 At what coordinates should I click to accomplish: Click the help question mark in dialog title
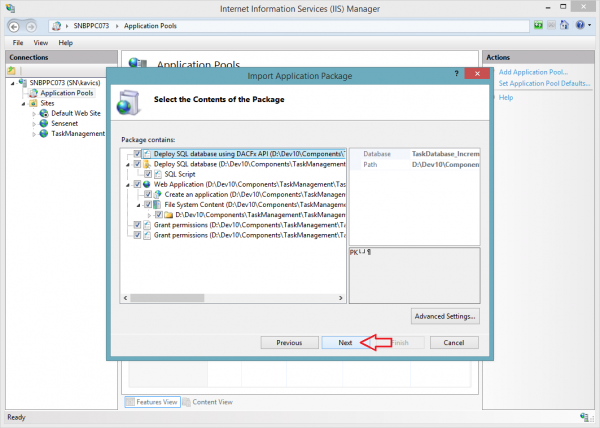point(457,73)
